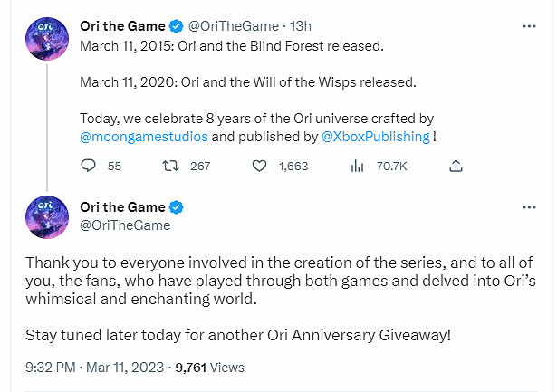Click the reply icon on first tweet
The image size is (557, 392).
coord(89,166)
